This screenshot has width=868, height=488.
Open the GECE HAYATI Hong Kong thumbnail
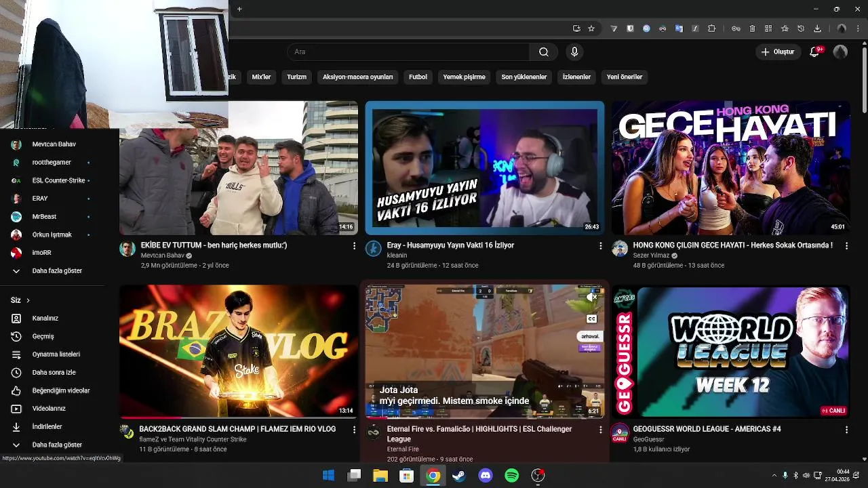coord(730,167)
